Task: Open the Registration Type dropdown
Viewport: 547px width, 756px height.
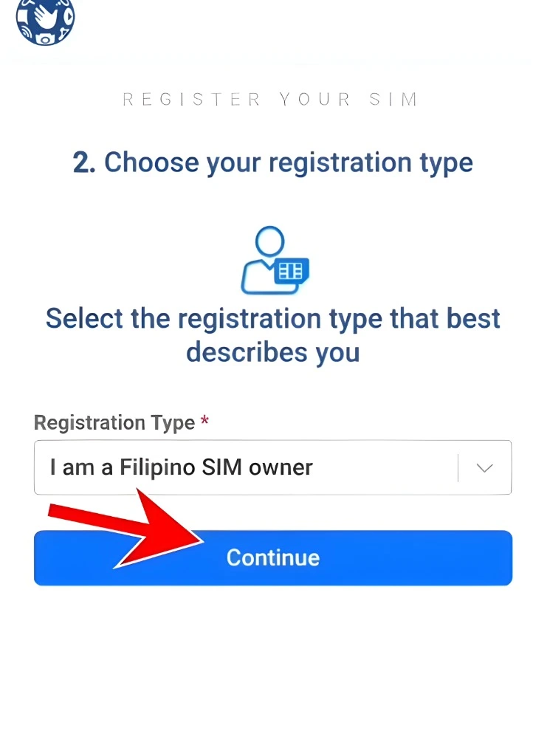Action: (273, 467)
